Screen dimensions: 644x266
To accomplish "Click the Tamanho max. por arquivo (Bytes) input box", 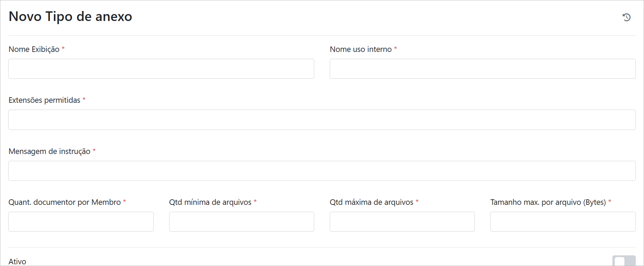I will click(563, 222).
